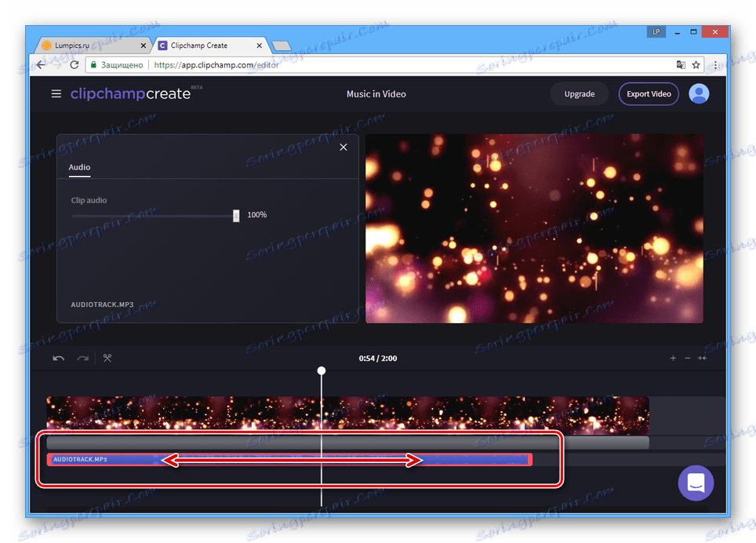
Task: Go back in browser history
Action: 41,64
